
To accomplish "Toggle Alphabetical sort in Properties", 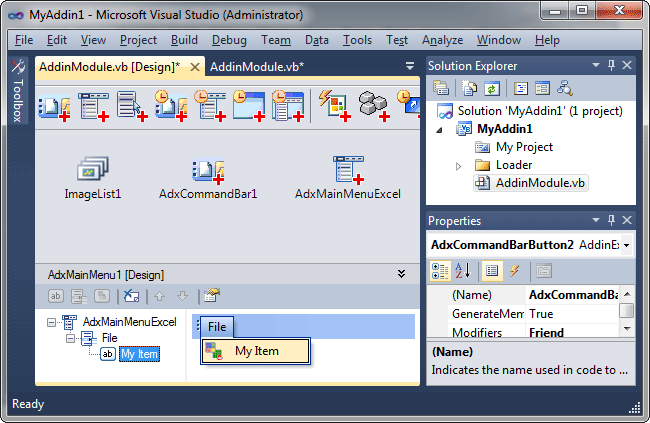I will pyautogui.click(x=463, y=272).
